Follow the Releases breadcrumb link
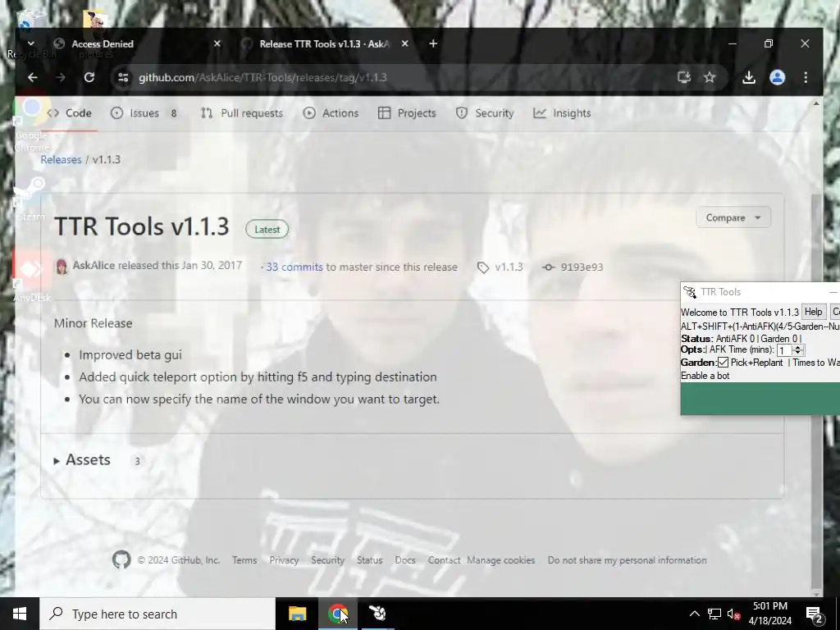Screen dimensions: 840x630 pyautogui.click(x=61, y=160)
